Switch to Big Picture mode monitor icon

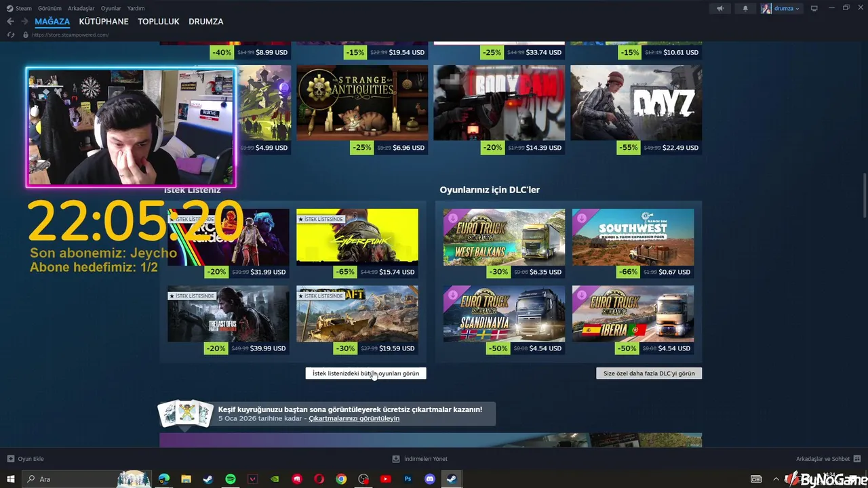814,8
